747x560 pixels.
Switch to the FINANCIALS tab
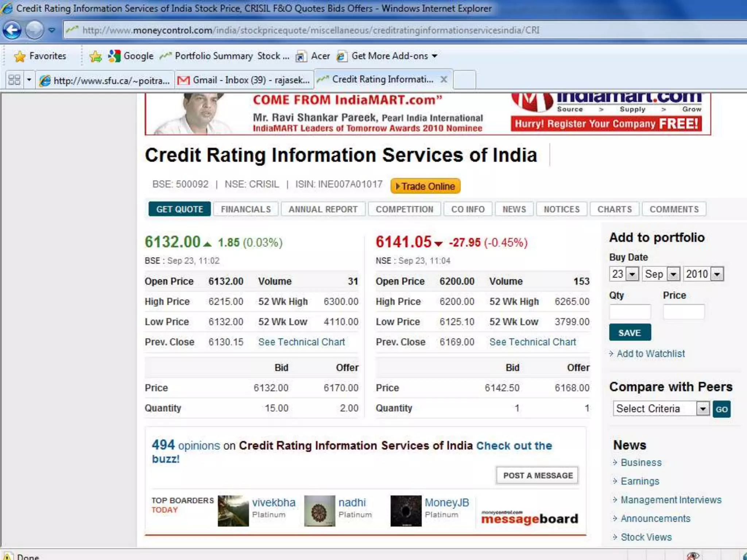(246, 209)
